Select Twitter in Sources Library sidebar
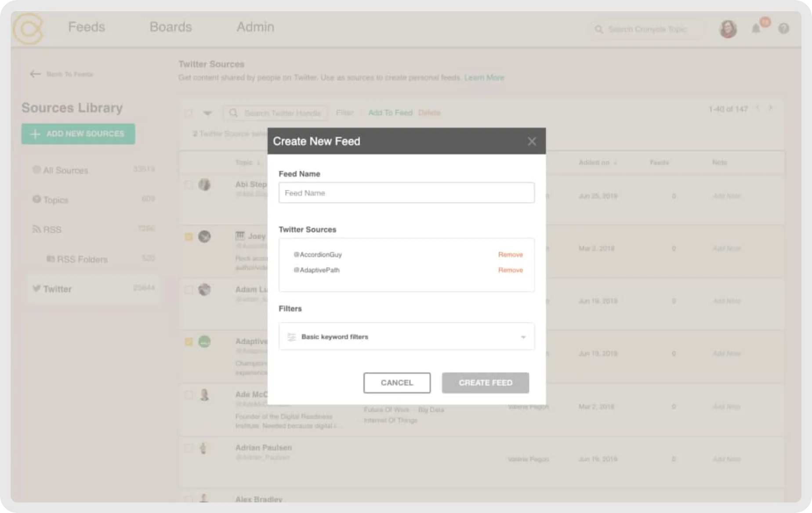Image resolution: width=812 pixels, height=513 pixels. coord(57,289)
